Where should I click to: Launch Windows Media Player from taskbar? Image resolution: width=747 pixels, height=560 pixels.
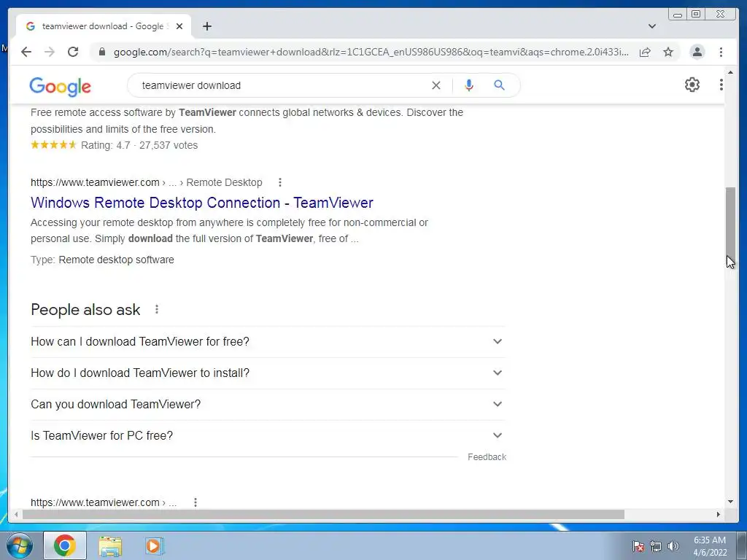[x=155, y=546]
